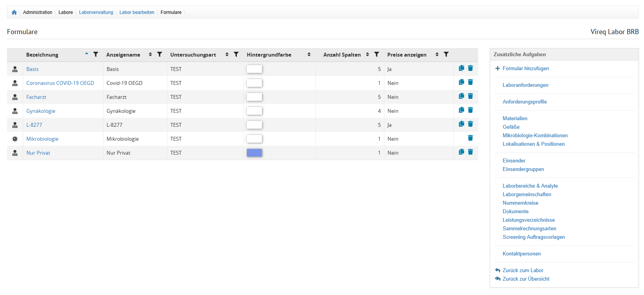644x295 pixels.
Task: Duplicate the Nur Privat form
Action: click(461, 152)
